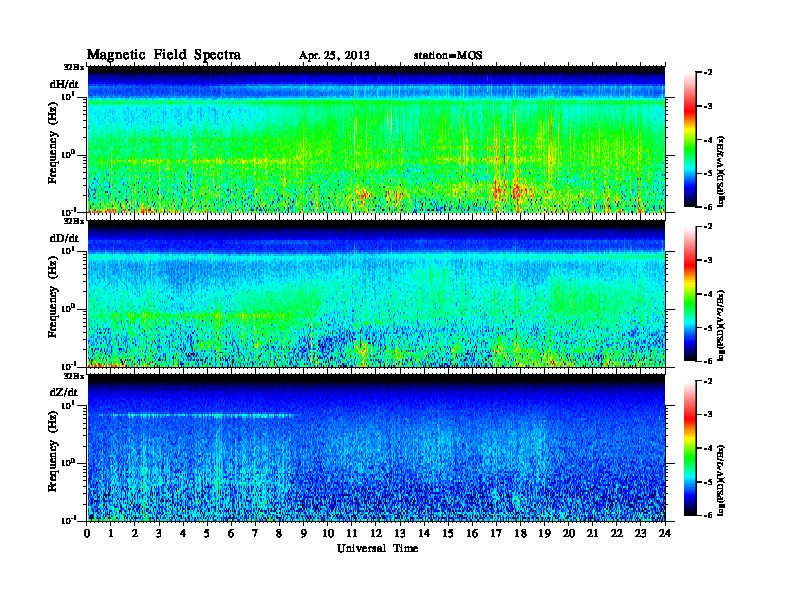Click the time axis tick label '24'
The width and height of the screenshot is (792, 612).
click(665, 534)
